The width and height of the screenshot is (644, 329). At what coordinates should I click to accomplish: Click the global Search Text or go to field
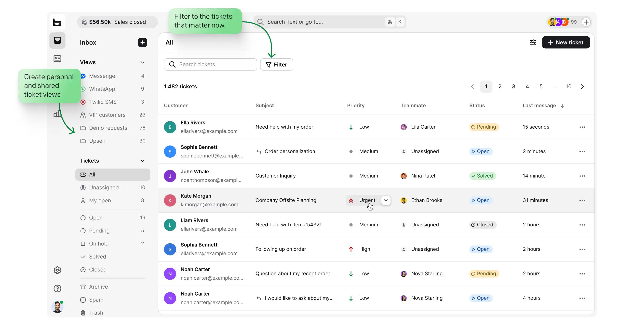330,22
